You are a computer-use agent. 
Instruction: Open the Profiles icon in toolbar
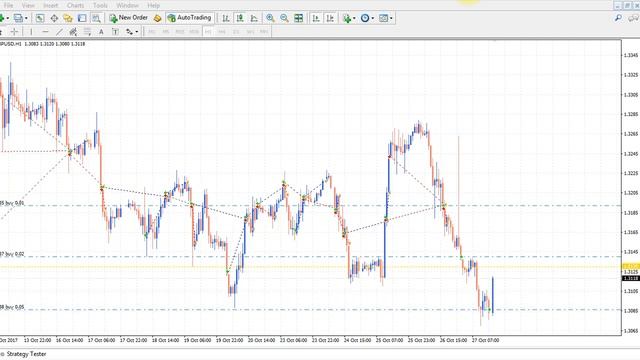[x=18, y=18]
